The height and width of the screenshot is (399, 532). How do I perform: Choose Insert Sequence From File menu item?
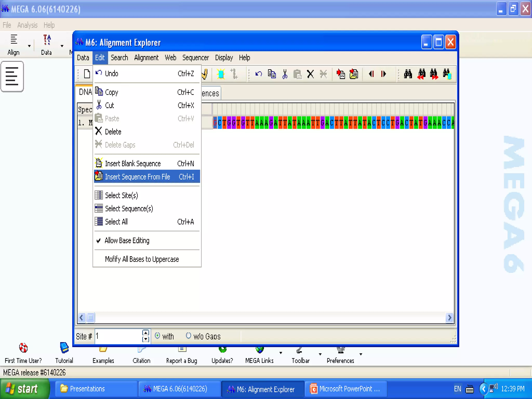pyautogui.click(x=147, y=177)
